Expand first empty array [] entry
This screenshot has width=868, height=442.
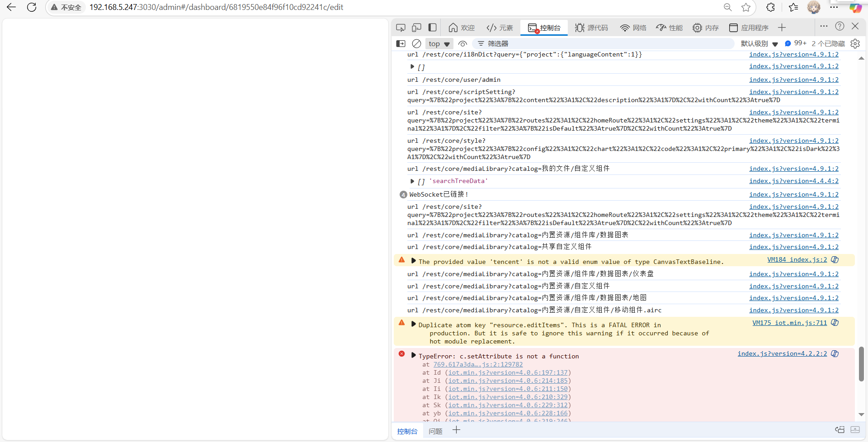412,66
